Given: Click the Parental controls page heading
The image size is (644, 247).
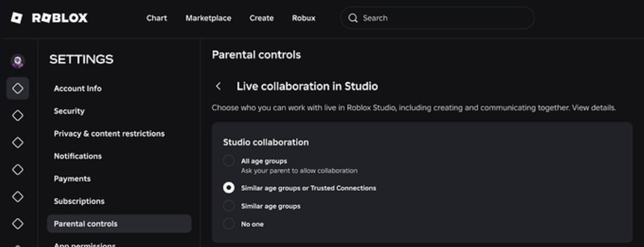Looking at the screenshot, I should coord(257,55).
